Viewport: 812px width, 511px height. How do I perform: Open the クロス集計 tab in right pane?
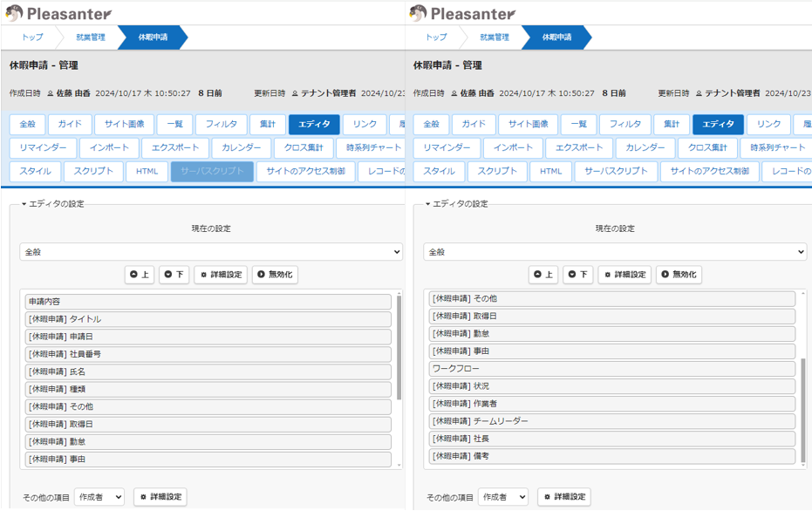point(701,148)
